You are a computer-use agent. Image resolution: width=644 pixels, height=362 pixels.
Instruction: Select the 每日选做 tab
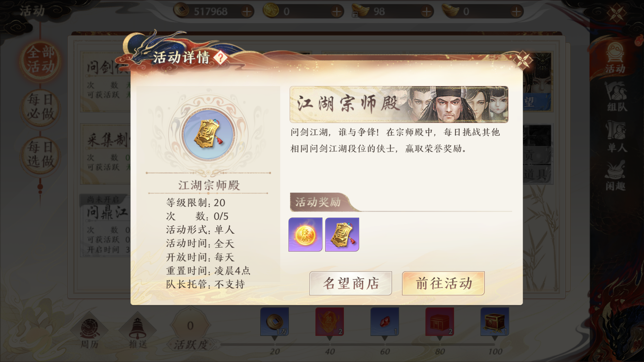41,154
